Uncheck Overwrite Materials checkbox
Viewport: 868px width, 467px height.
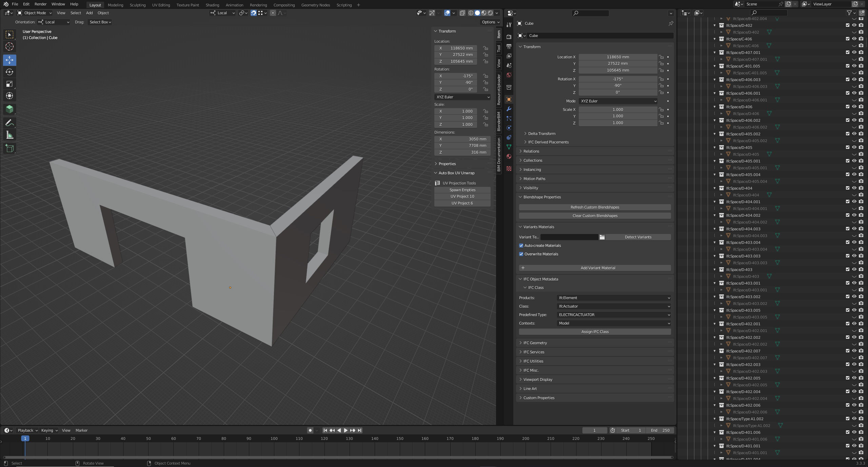click(521, 254)
